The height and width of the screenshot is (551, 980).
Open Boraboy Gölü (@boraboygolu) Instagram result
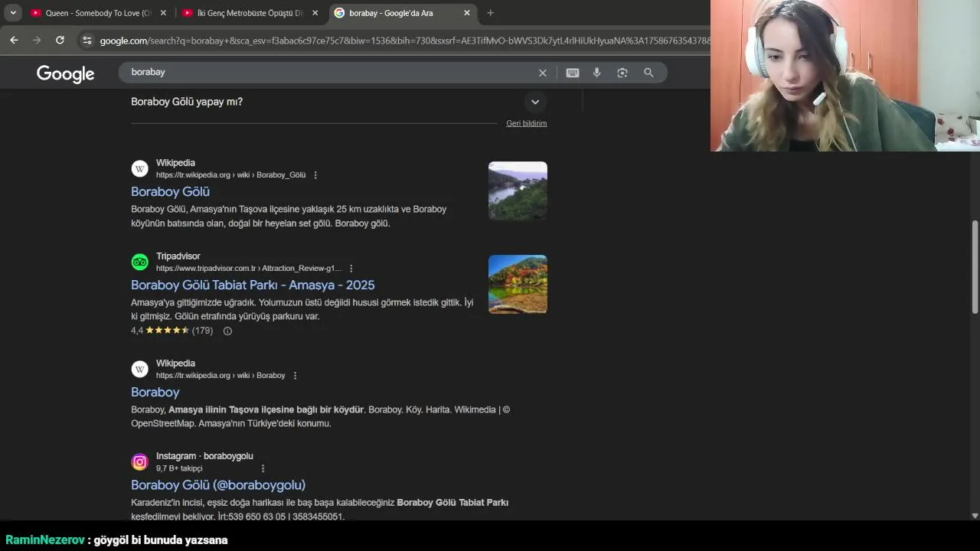click(218, 485)
